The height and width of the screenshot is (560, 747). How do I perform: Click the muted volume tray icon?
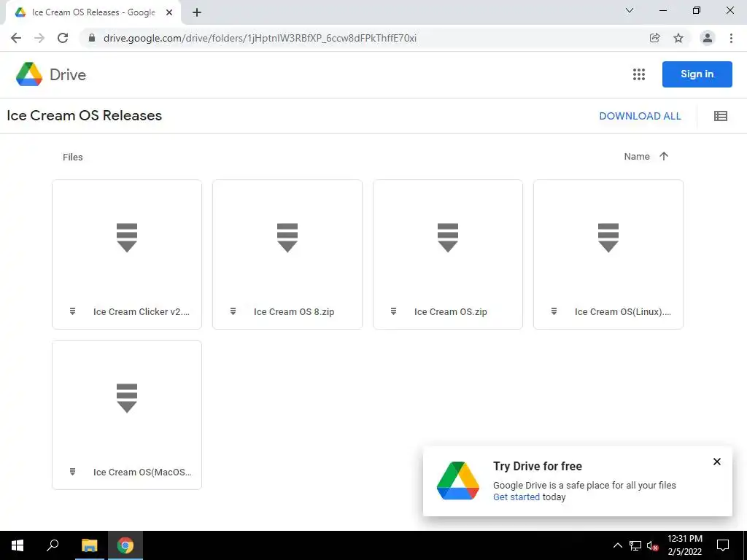pos(652,545)
